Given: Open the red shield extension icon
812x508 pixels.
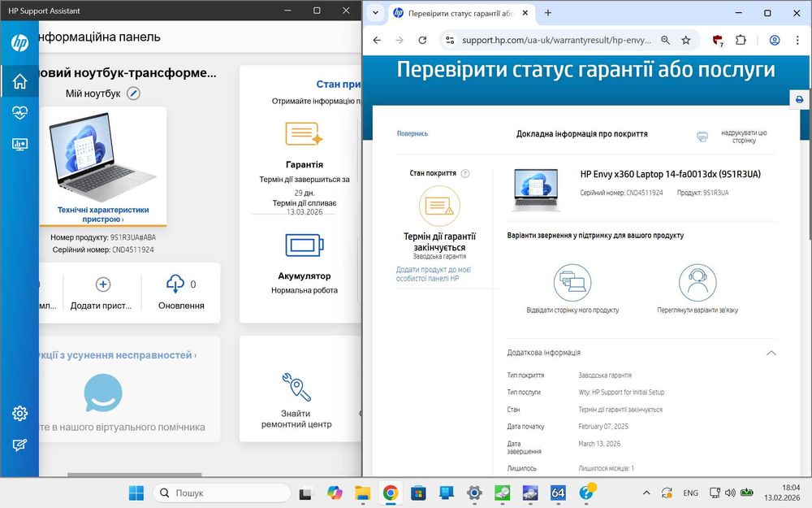Looking at the screenshot, I should click(x=717, y=41).
